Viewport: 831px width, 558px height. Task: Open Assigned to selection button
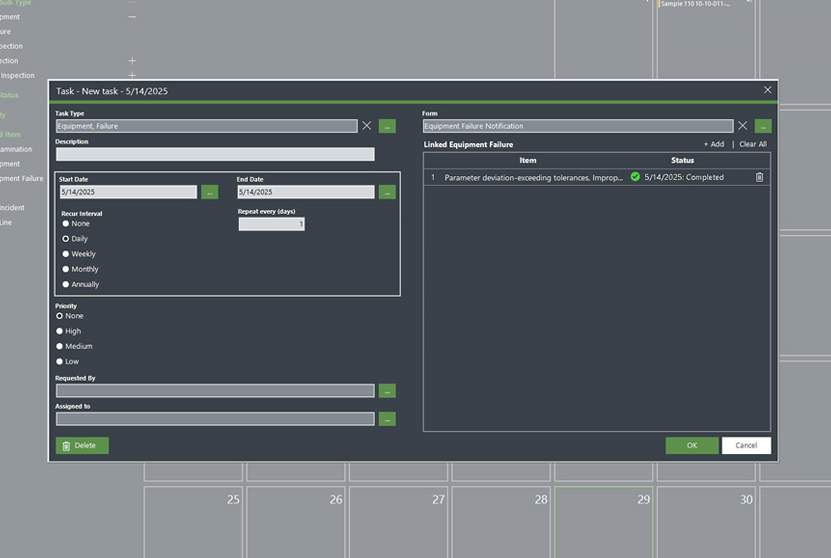pos(387,419)
